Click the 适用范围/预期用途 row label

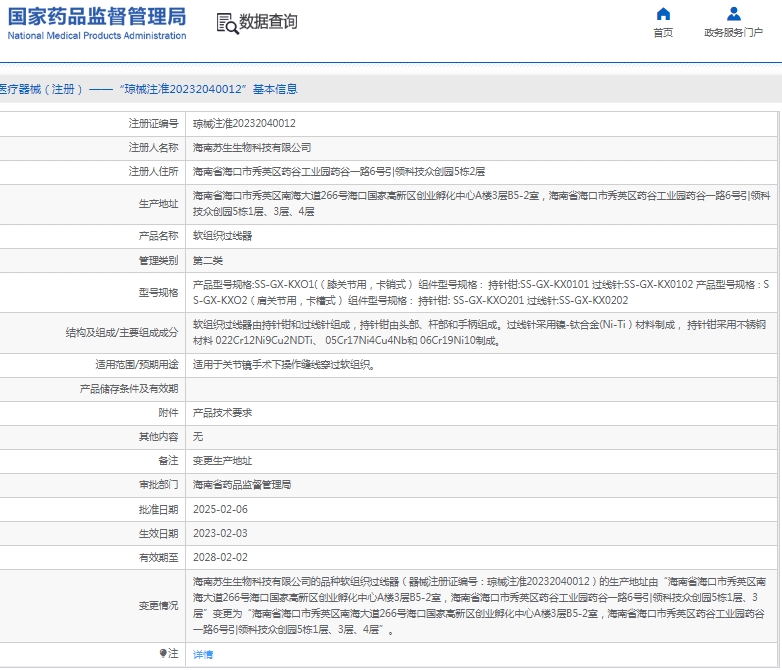tap(137, 365)
